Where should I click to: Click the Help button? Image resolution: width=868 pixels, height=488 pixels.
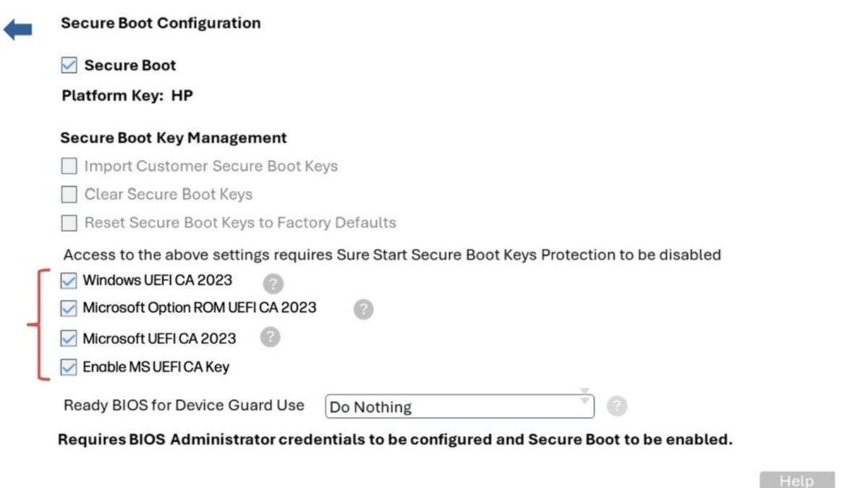797,481
